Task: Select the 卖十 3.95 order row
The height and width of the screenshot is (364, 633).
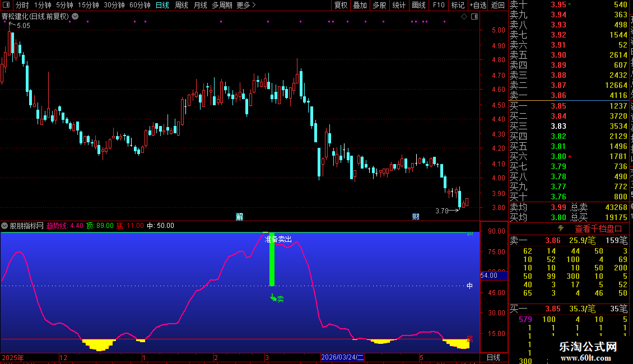Action: 569,5
